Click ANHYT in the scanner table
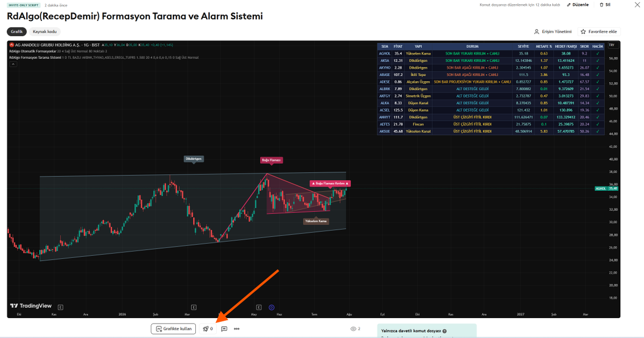This screenshot has width=644, height=338. click(x=385, y=117)
